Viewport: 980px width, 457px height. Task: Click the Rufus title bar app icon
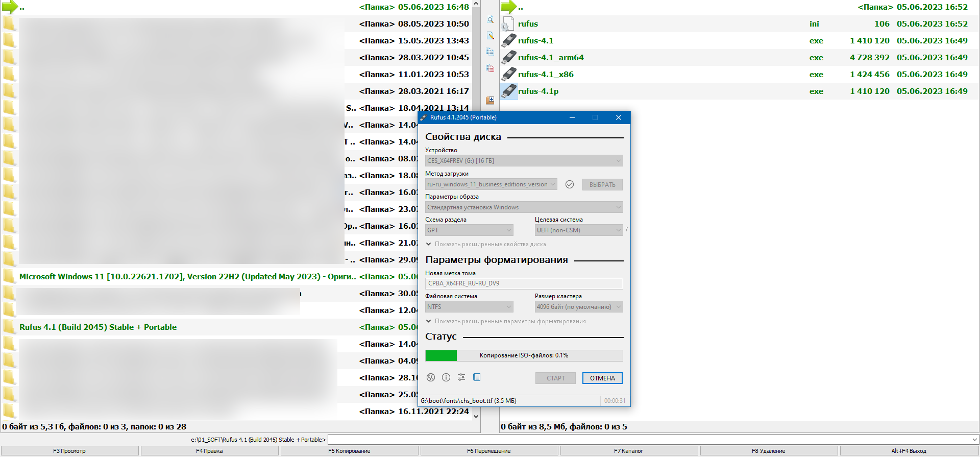tap(423, 117)
